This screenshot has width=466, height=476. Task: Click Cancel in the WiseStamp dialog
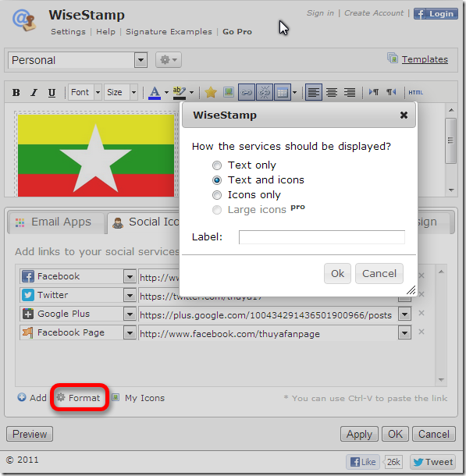(379, 274)
